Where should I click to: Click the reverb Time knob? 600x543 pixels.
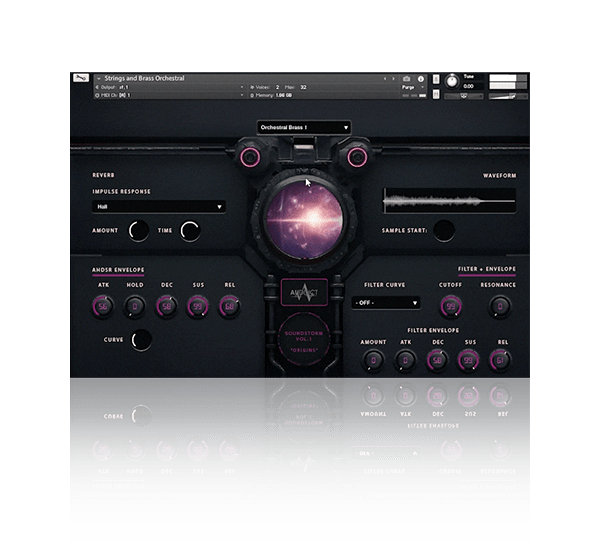point(190,231)
